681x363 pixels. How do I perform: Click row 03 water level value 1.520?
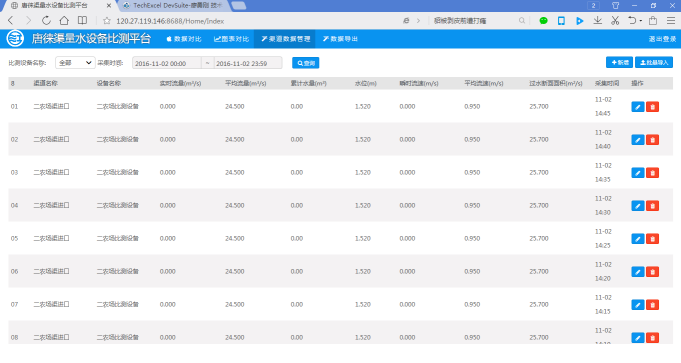pyautogui.click(x=363, y=172)
